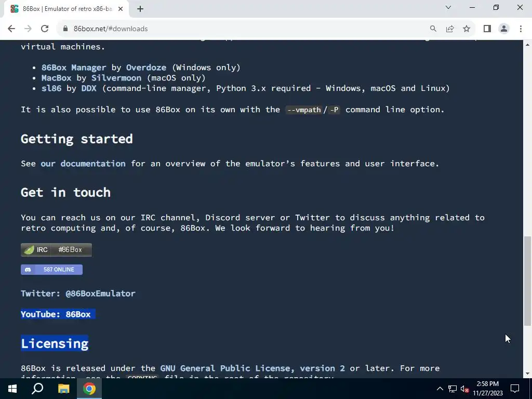Click the site lock security icon
The width and height of the screenshot is (532, 399).
point(65,29)
